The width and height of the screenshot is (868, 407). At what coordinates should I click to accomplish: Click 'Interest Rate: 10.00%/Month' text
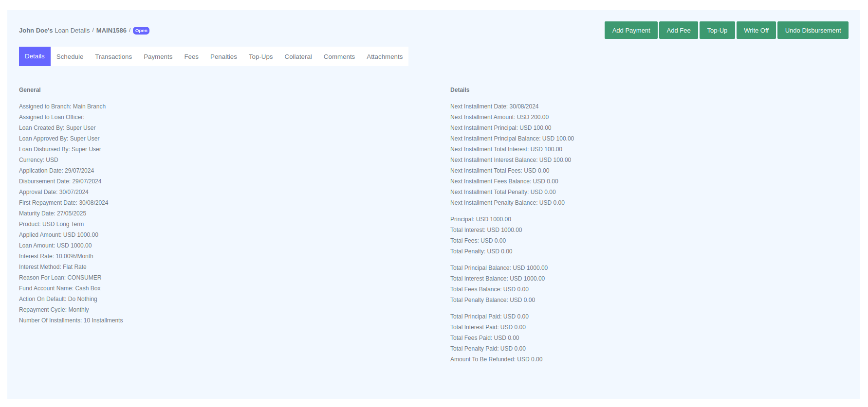point(56,256)
